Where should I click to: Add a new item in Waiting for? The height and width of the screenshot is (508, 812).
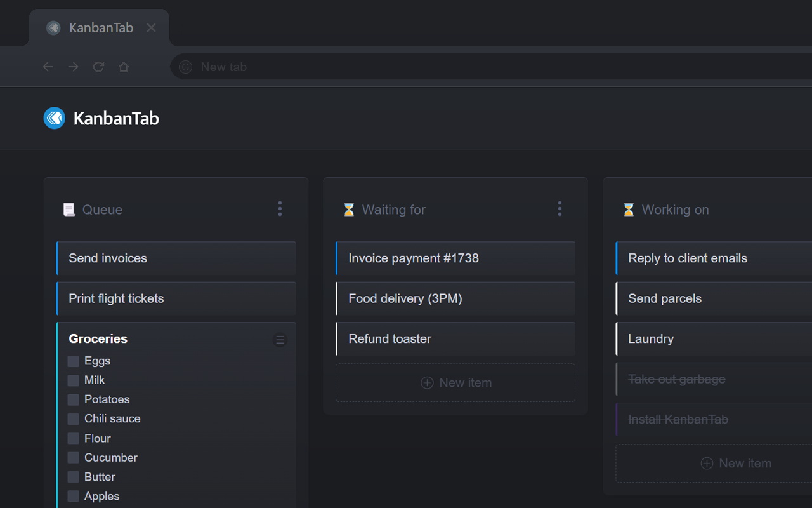455,383
